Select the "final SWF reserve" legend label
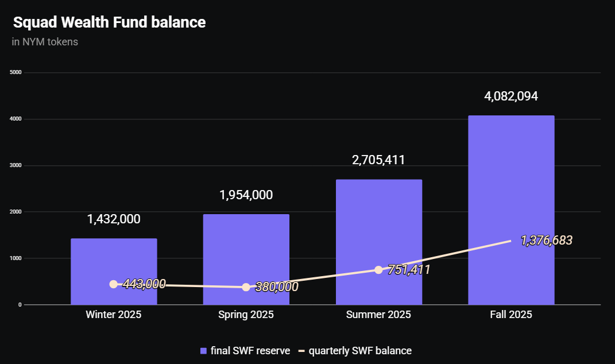Viewport: 615px width, 364px height. point(250,351)
